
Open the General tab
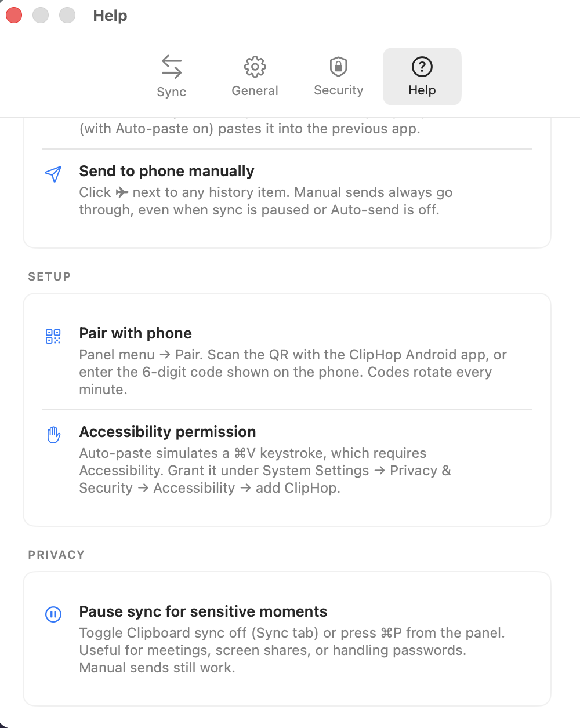255,77
